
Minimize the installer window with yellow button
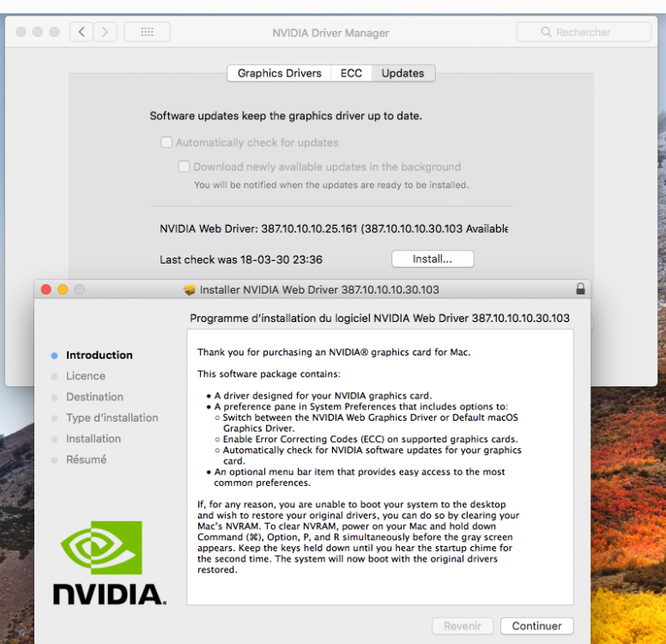63,289
